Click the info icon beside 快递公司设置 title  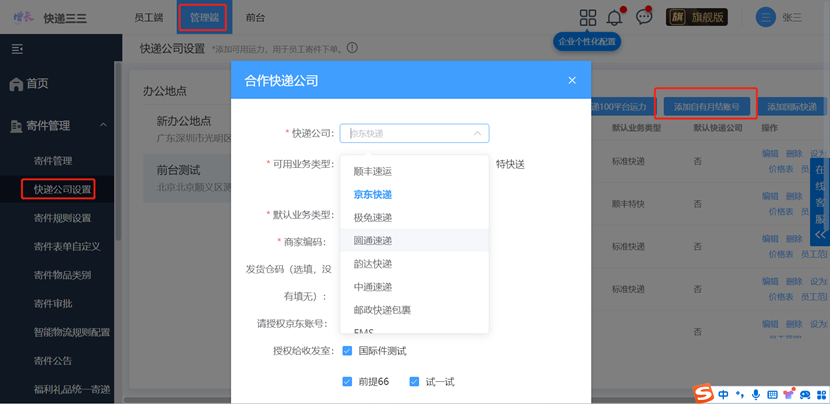353,48
